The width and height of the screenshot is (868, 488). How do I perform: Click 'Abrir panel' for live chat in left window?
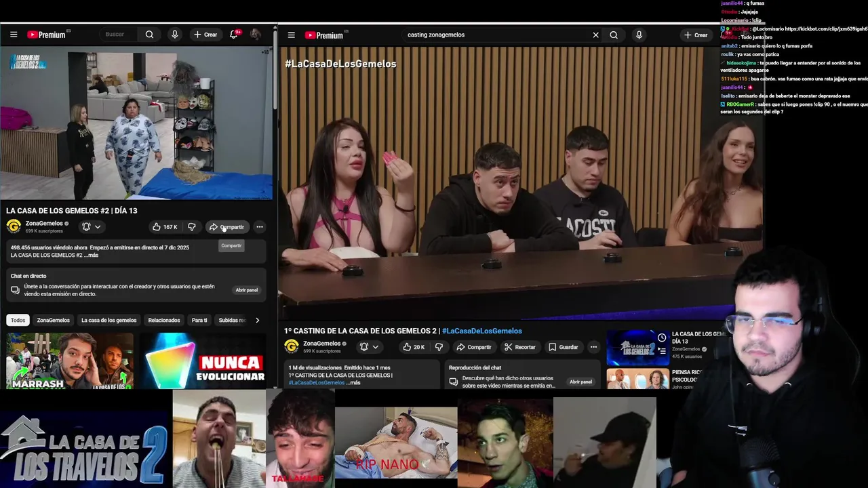click(x=246, y=290)
